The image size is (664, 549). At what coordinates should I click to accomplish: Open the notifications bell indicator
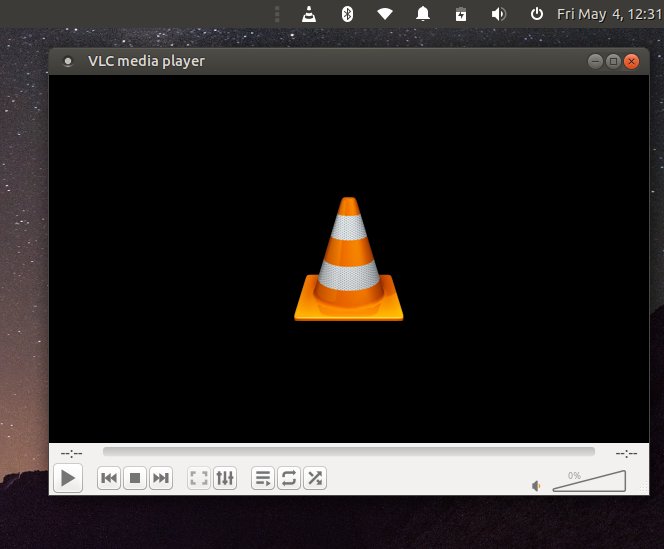click(x=423, y=14)
